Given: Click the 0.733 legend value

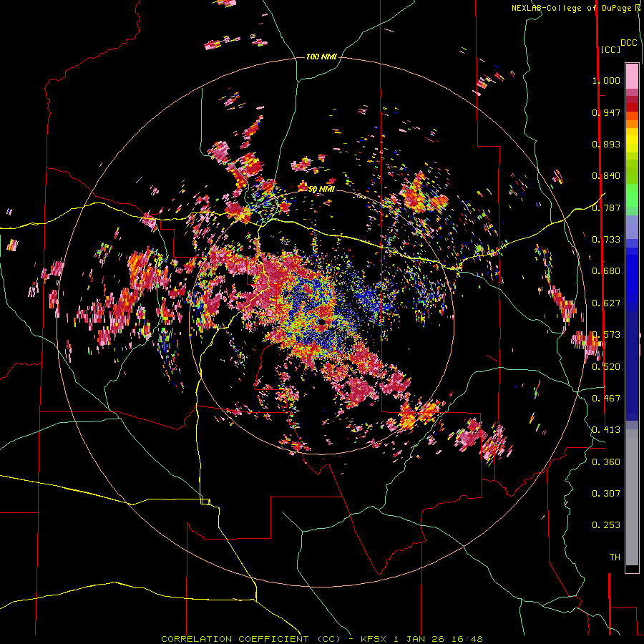Looking at the screenshot, I should [606, 240].
